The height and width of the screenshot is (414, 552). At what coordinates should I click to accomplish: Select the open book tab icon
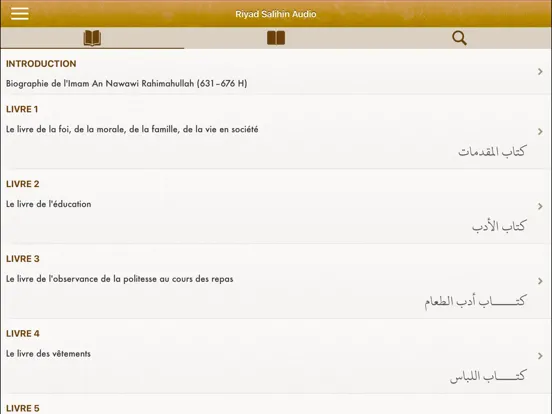point(92,38)
